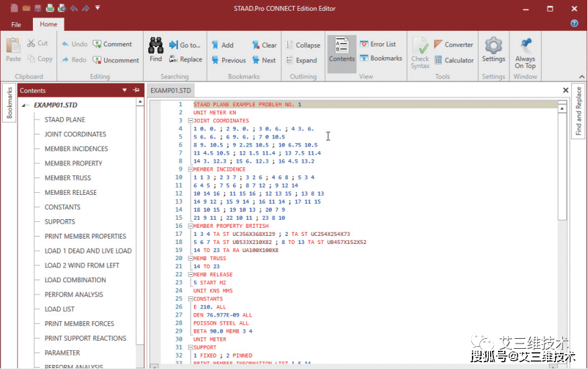Collapse the EXAMP01.STD tree root
Viewport: 588px width, 369px height.
click(24, 106)
